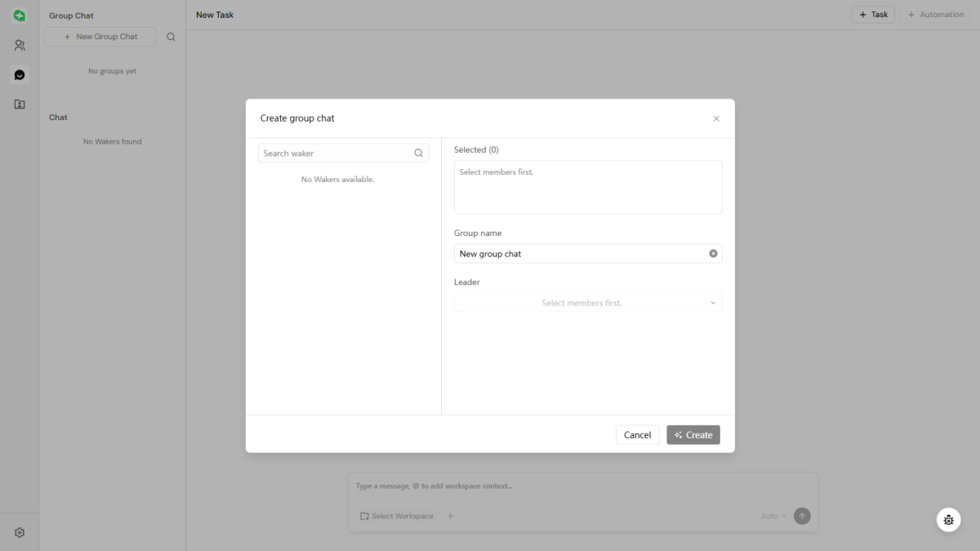Select the chat bubble sidebar icon

[20, 75]
